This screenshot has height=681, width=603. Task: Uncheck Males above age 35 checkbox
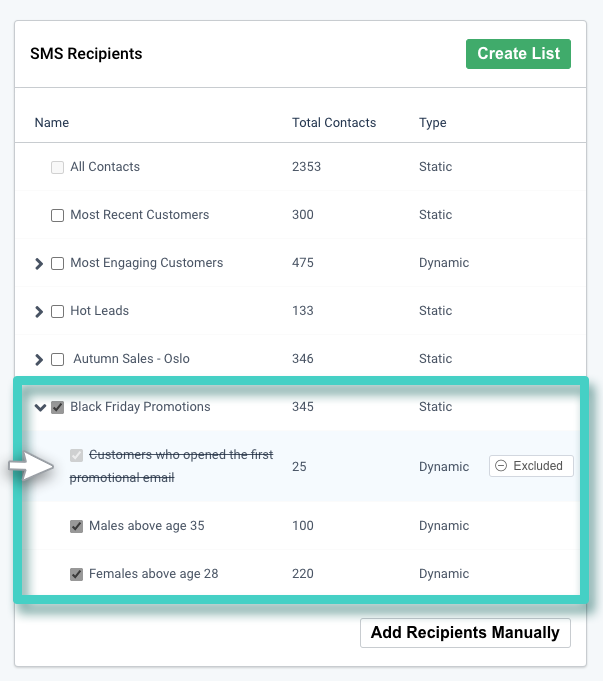(x=77, y=526)
